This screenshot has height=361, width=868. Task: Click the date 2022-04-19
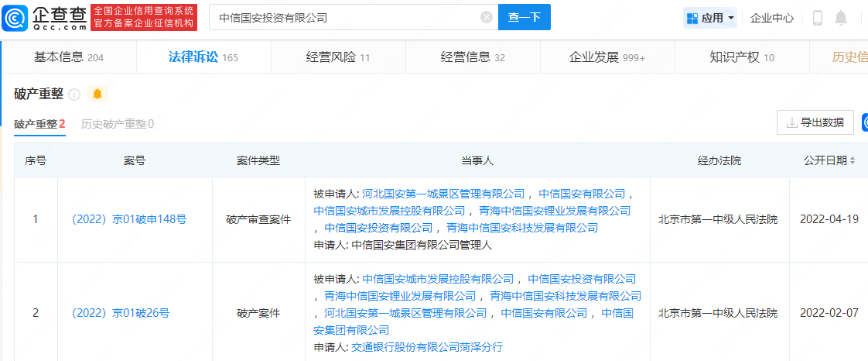click(829, 219)
